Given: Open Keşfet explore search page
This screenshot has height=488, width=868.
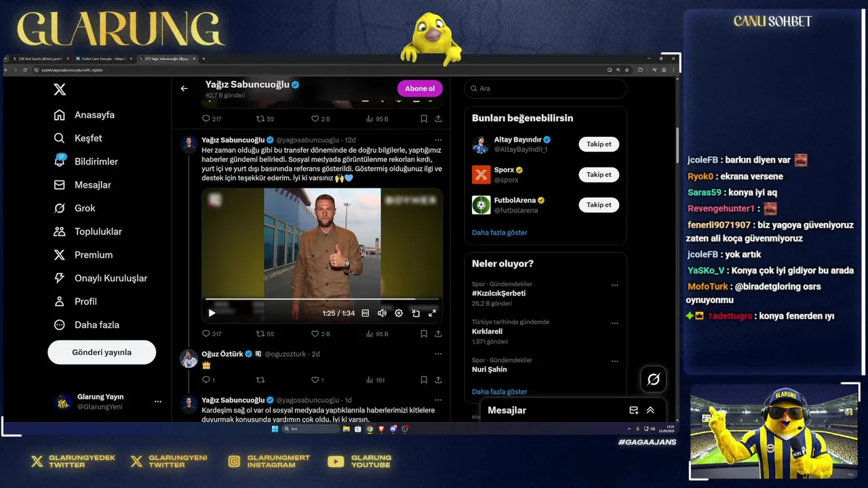Looking at the screenshot, I should [x=78, y=138].
